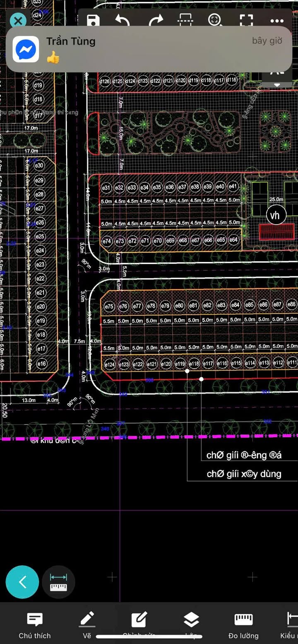The image size is (298, 644).
Task: Tap the zoom extents magnifier icon
Action: click(215, 21)
